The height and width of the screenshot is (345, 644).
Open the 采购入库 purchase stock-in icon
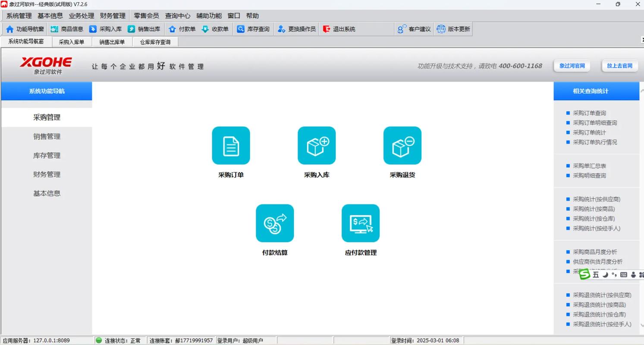tap(317, 146)
